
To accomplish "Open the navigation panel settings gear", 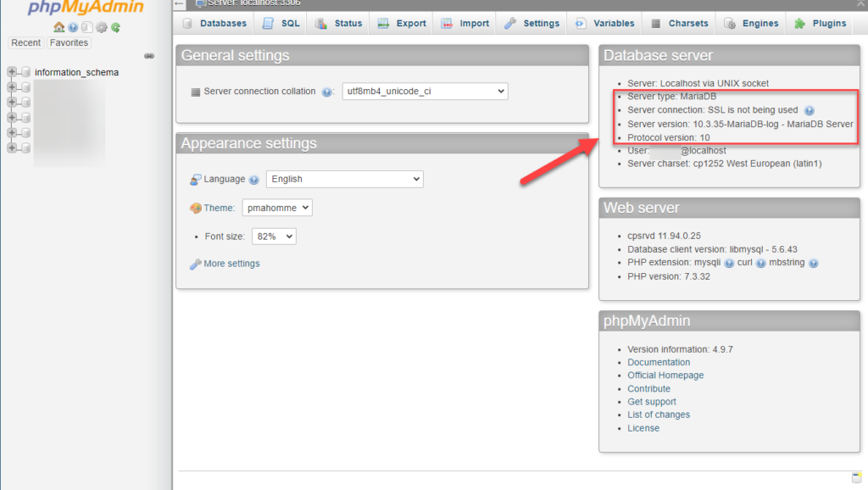I will coord(101,27).
